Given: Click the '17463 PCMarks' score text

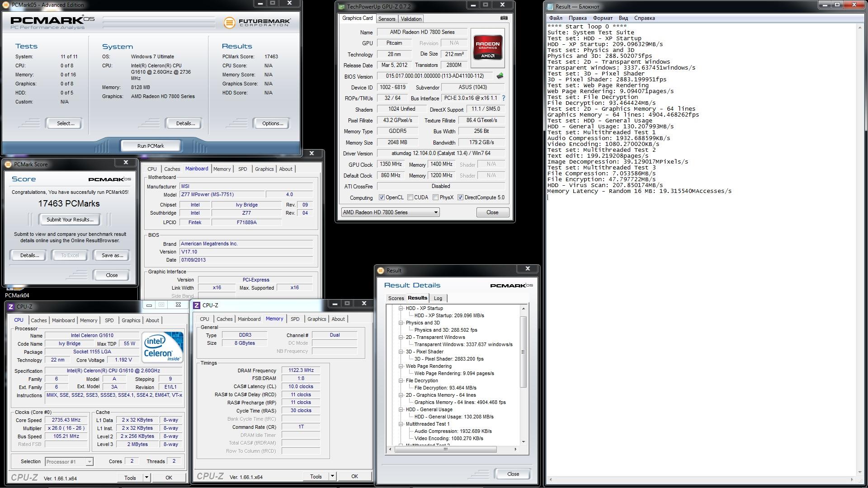Looking at the screenshot, I should point(69,204).
